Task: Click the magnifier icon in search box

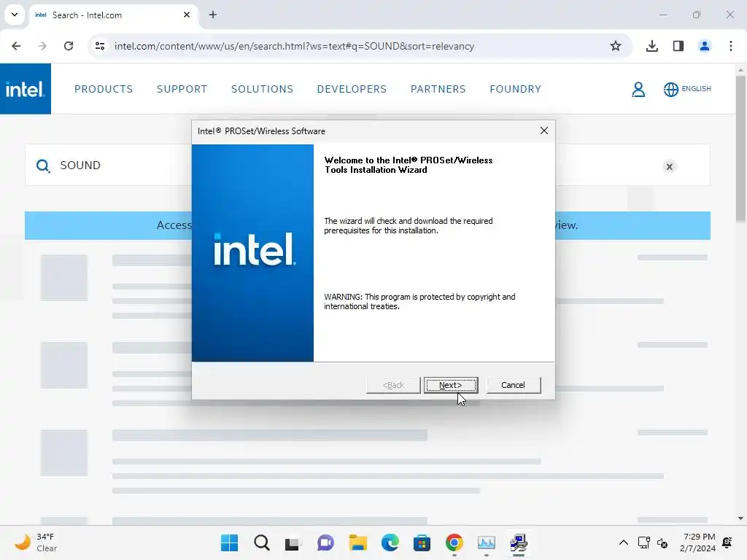Action: tap(43, 166)
